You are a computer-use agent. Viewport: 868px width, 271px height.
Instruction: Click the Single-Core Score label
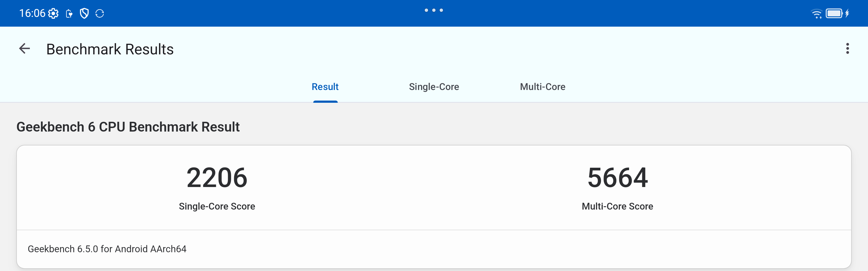click(217, 206)
